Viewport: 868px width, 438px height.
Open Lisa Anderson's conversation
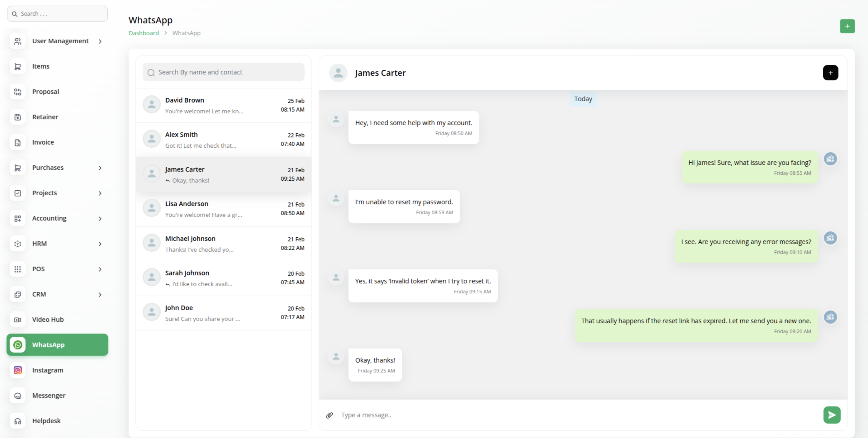click(223, 209)
